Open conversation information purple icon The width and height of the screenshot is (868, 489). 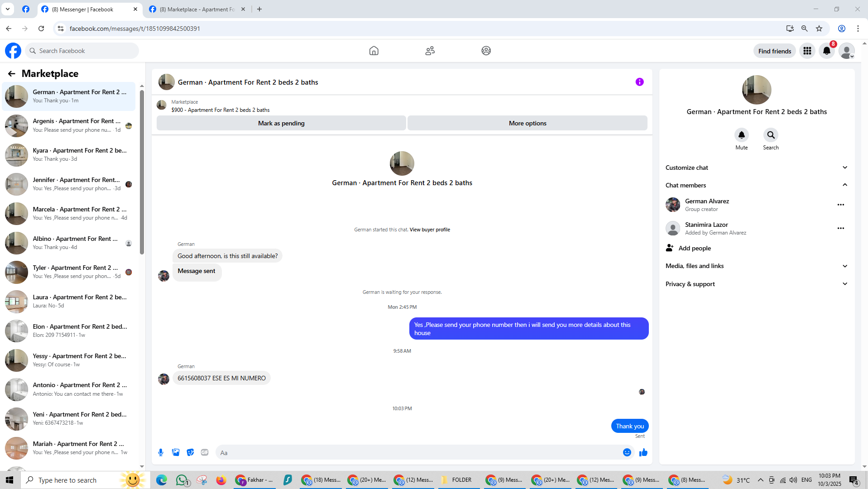(x=639, y=82)
